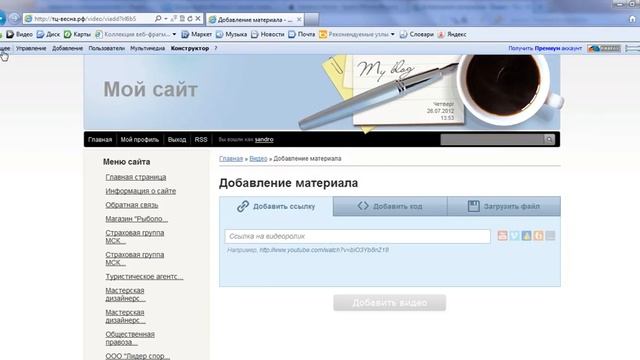640x360 pixels.
Task: Go to Главная in the black navbar
Action: 100,140
